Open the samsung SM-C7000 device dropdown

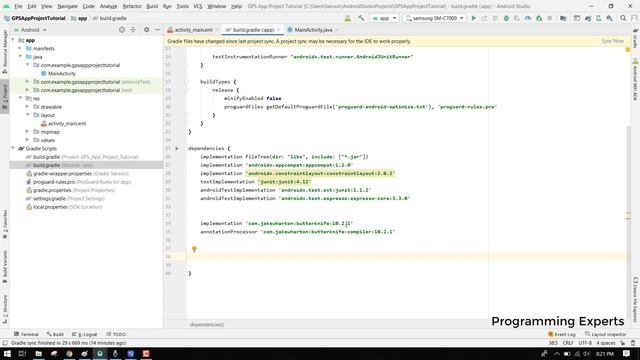[434, 18]
